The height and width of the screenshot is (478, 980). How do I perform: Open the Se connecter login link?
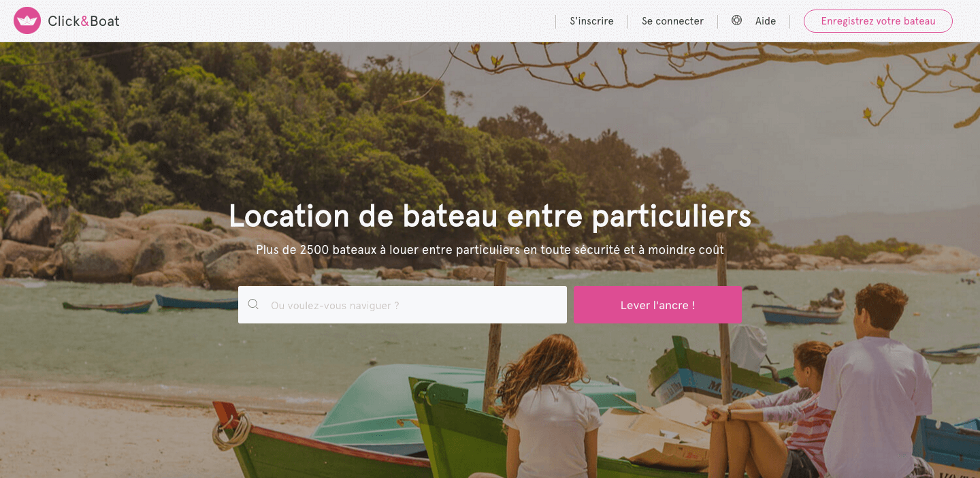coord(672,21)
